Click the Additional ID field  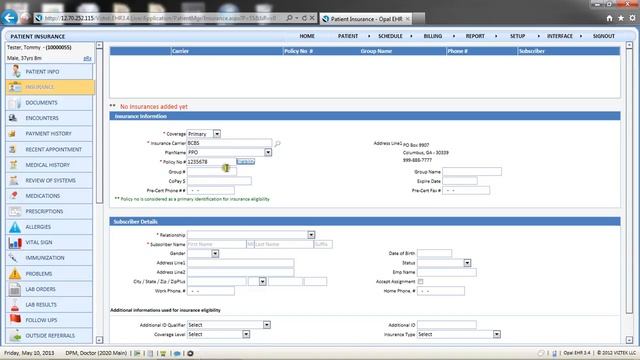(x=447, y=325)
